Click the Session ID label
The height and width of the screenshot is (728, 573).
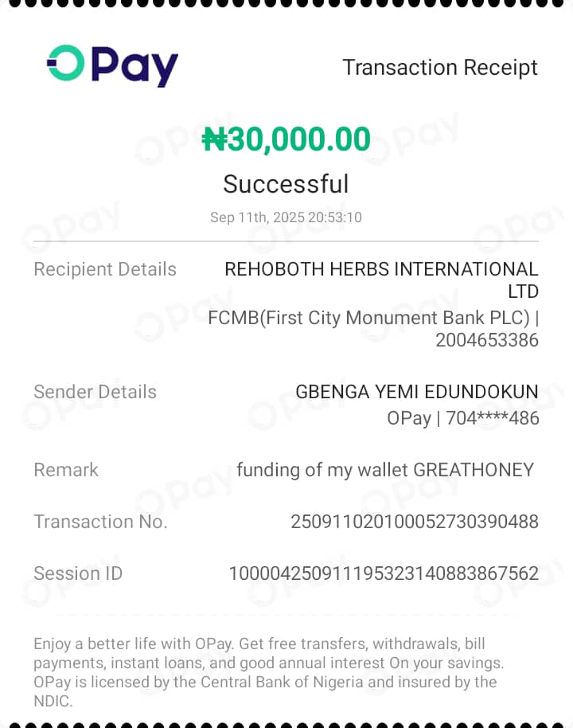coord(78,573)
